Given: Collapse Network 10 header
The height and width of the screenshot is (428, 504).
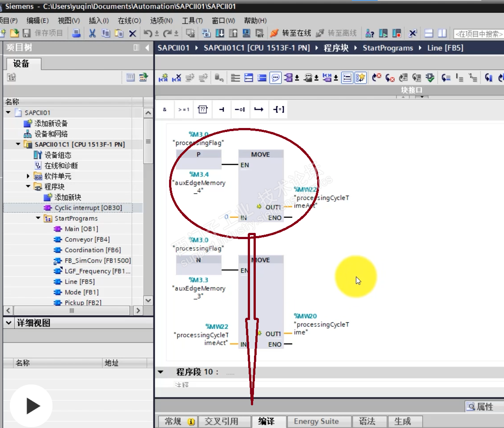Looking at the screenshot, I should pyautogui.click(x=161, y=372).
